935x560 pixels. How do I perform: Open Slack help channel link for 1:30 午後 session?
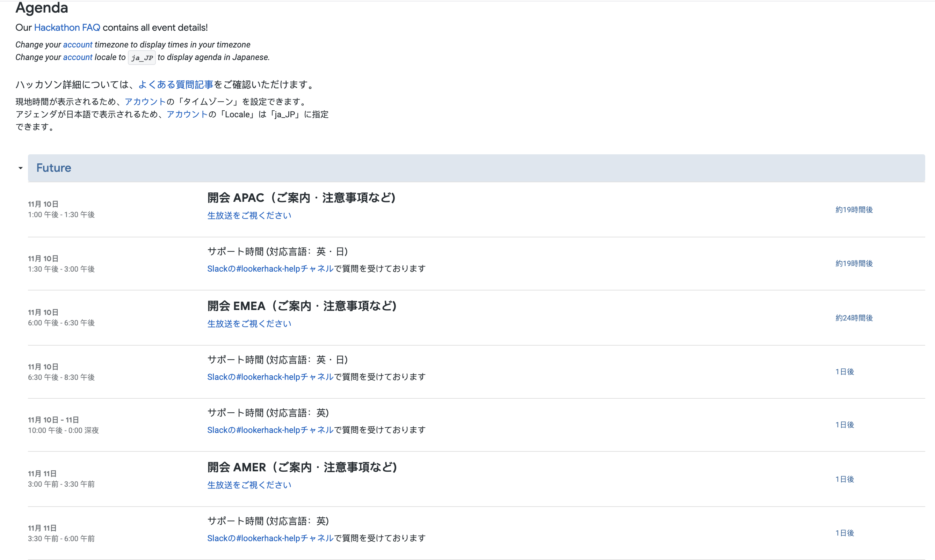pos(270,269)
